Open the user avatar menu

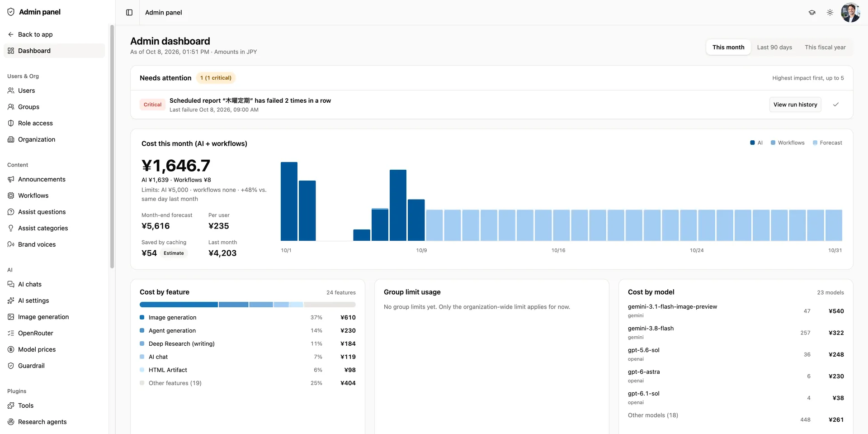click(850, 13)
